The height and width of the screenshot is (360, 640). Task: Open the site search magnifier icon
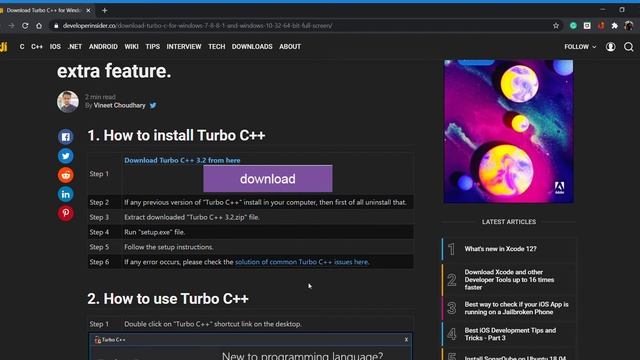tap(629, 47)
